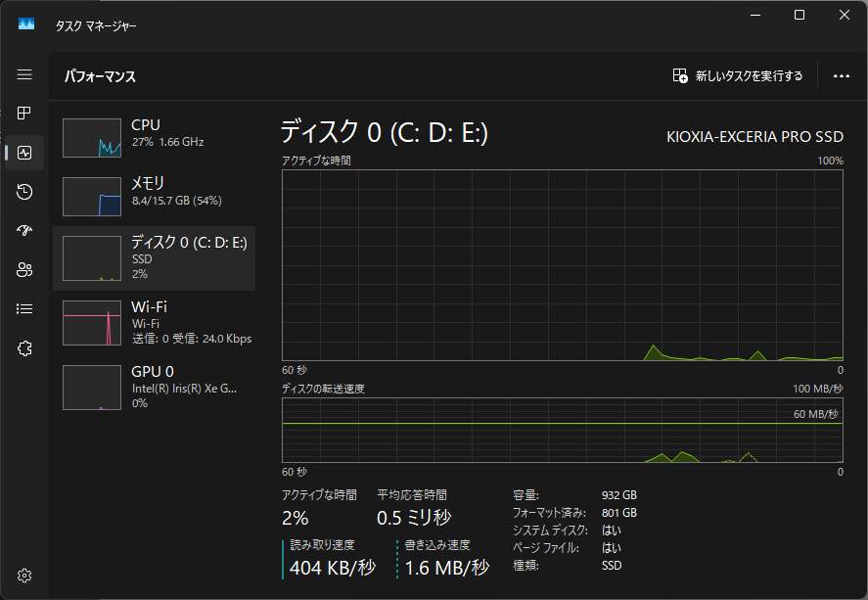Open the プロセス (Processes) page icon
The image size is (868, 600).
[24, 113]
